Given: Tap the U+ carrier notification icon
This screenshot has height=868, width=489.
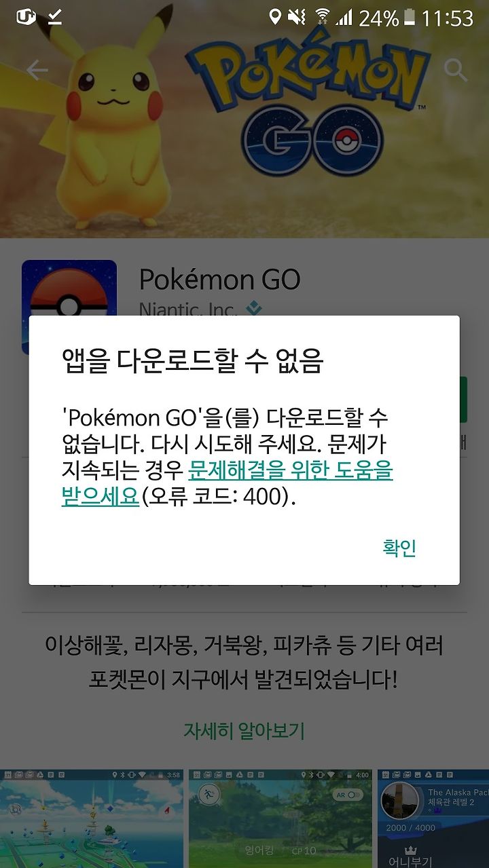Looking at the screenshot, I should click(x=26, y=16).
